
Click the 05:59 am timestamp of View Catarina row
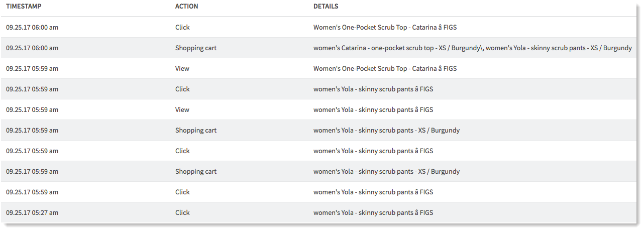(x=32, y=69)
